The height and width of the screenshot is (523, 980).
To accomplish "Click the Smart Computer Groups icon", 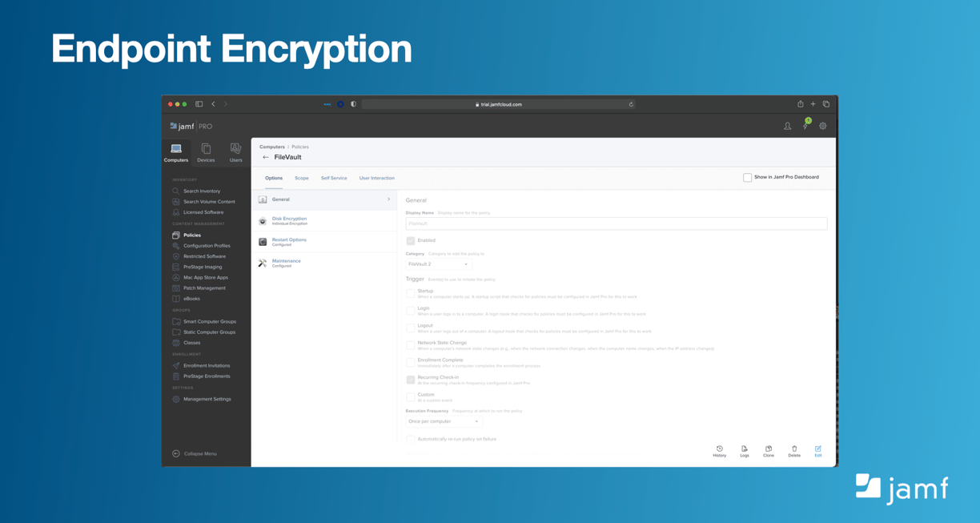I will [x=176, y=321].
